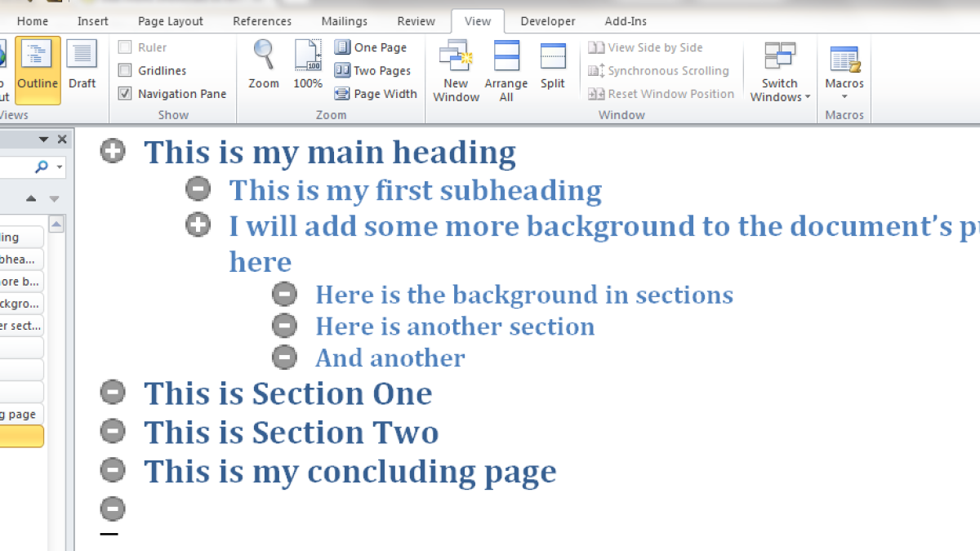The height and width of the screenshot is (551, 980).
Task: Select 'This is Section Two' heading text
Action: click(x=292, y=433)
